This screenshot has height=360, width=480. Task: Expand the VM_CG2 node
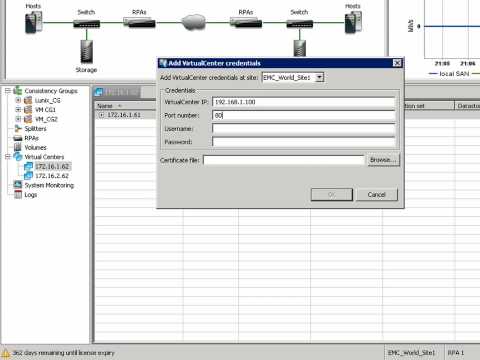[18, 119]
